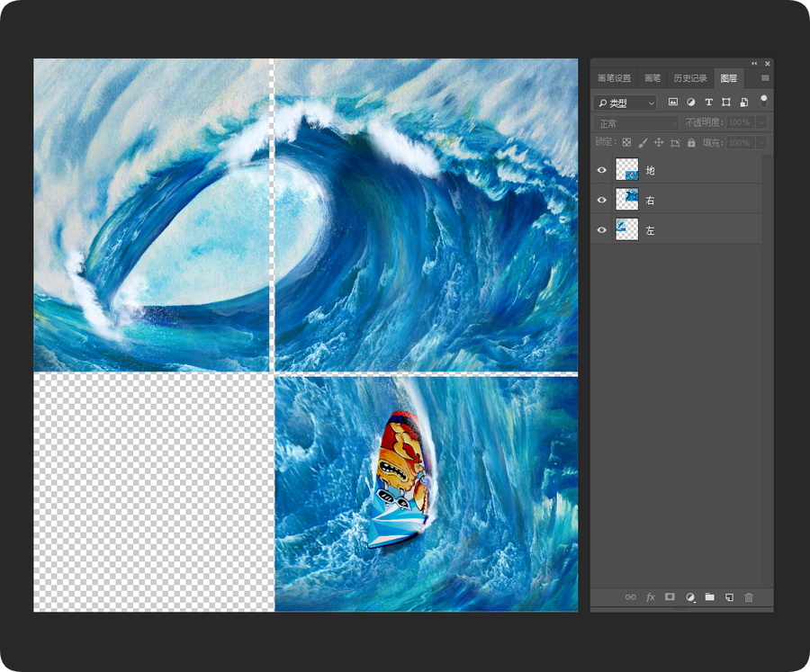
Task: Expand the 填充 fill slider arrow
Action: click(x=761, y=142)
